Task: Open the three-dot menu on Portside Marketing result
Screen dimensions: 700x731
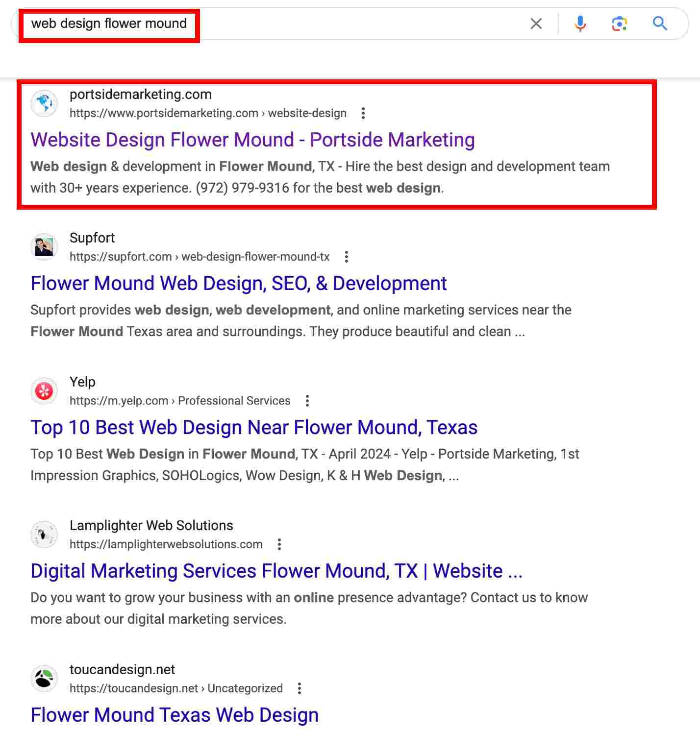Action: click(363, 113)
